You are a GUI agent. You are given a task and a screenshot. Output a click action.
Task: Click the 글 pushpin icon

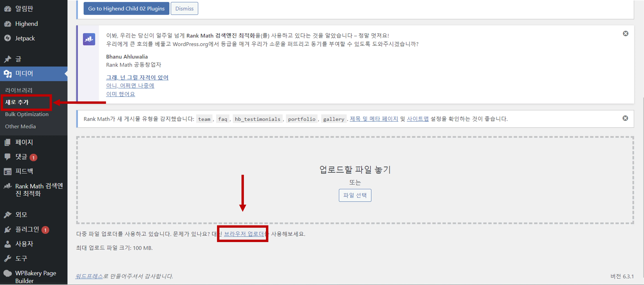click(8, 59)
